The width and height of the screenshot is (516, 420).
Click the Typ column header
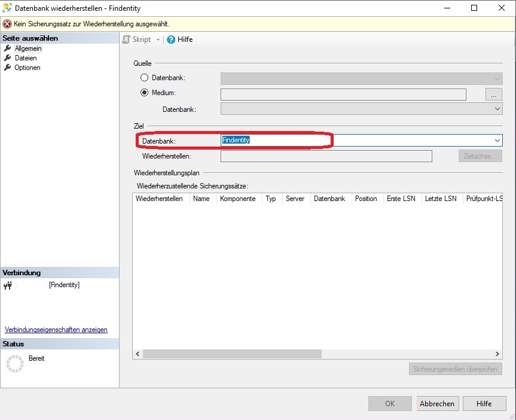272,199
